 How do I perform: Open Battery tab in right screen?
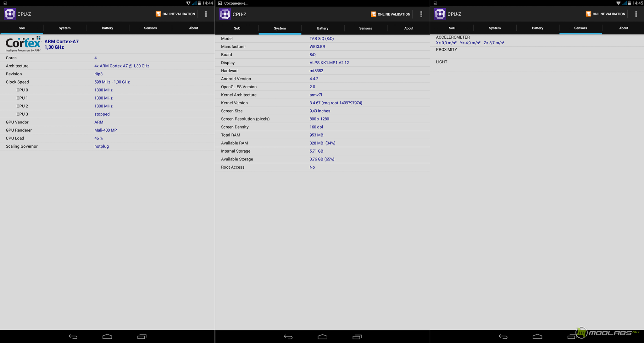pos(538,28)
